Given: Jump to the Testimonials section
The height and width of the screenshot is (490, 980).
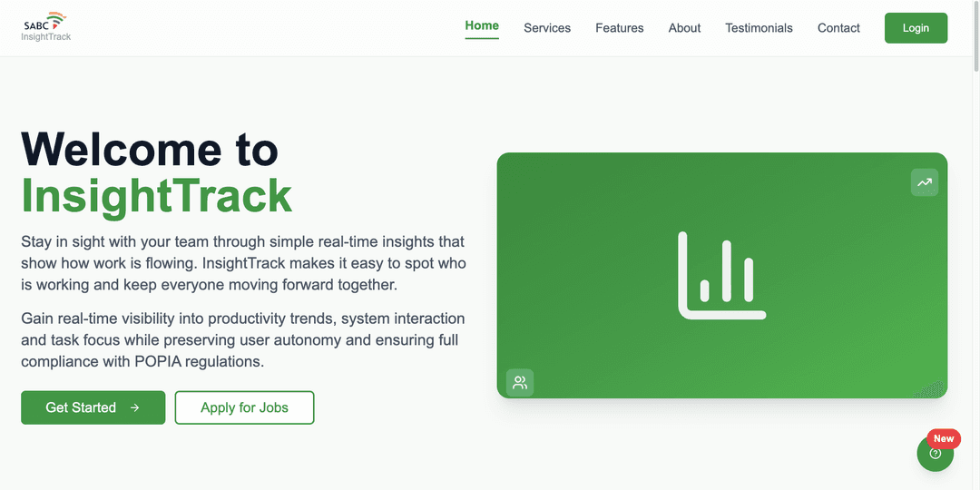Looking at the screenshot, I should point(759,28).
